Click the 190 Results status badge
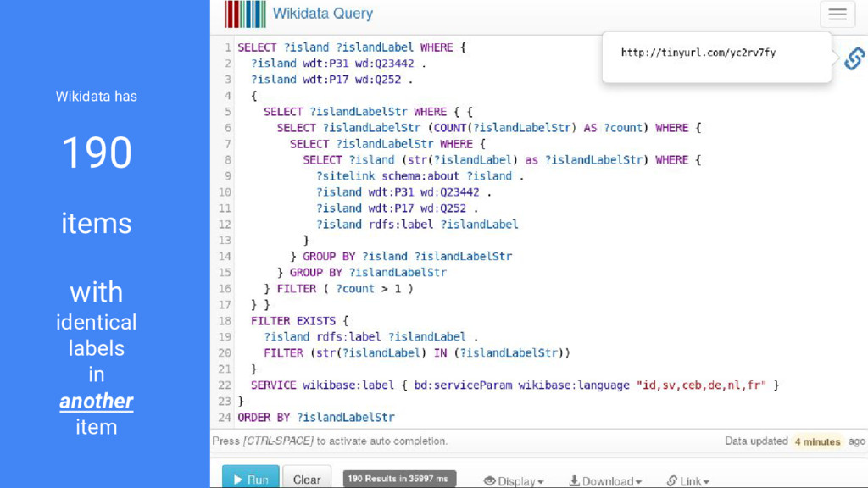 click(399, 479)
